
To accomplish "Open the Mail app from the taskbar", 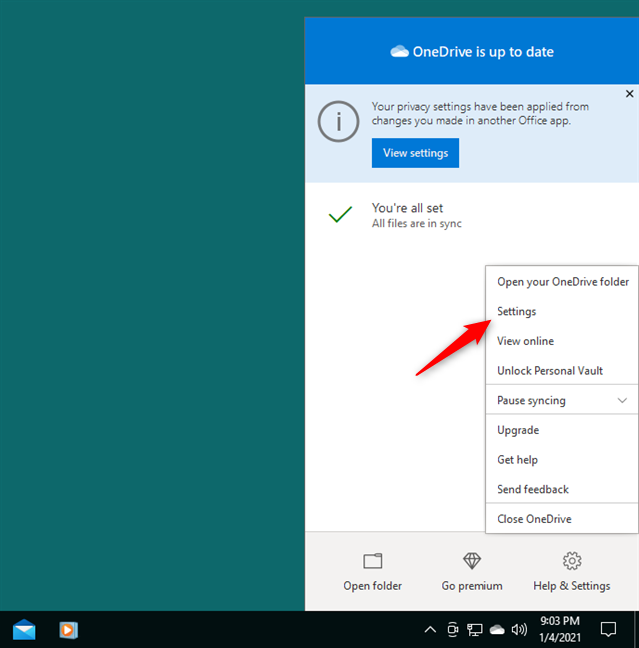I will (24, 629).
